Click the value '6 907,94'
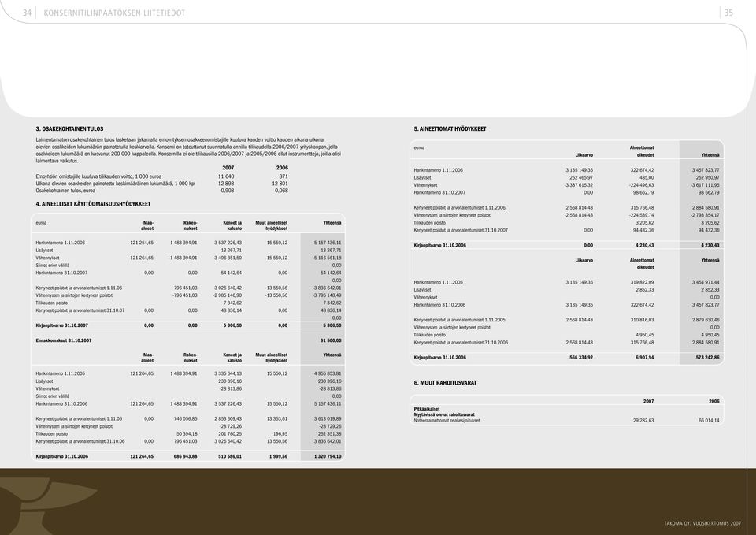This screenshot has height=535, width=756. [645, 358]
